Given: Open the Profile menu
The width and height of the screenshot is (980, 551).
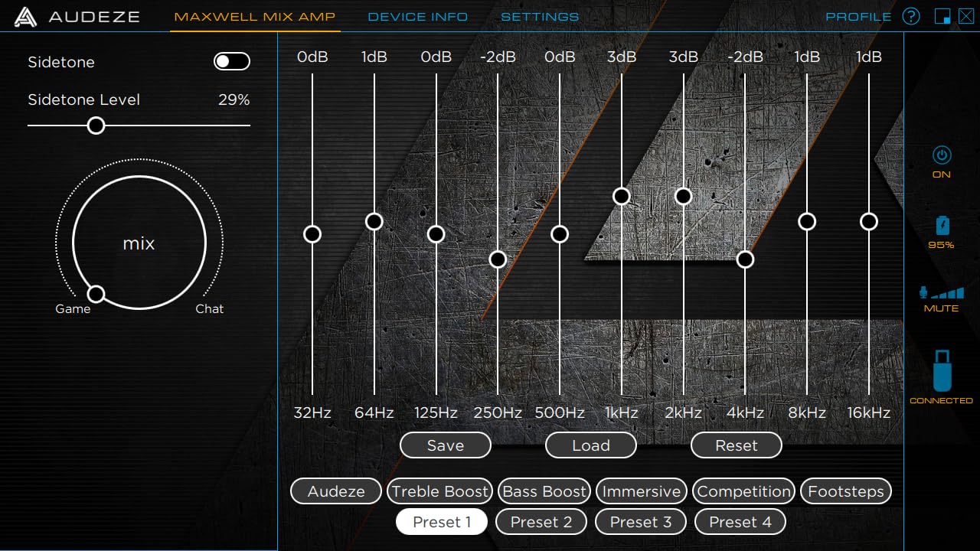Looking at the screenshot, I should (858, 17).
